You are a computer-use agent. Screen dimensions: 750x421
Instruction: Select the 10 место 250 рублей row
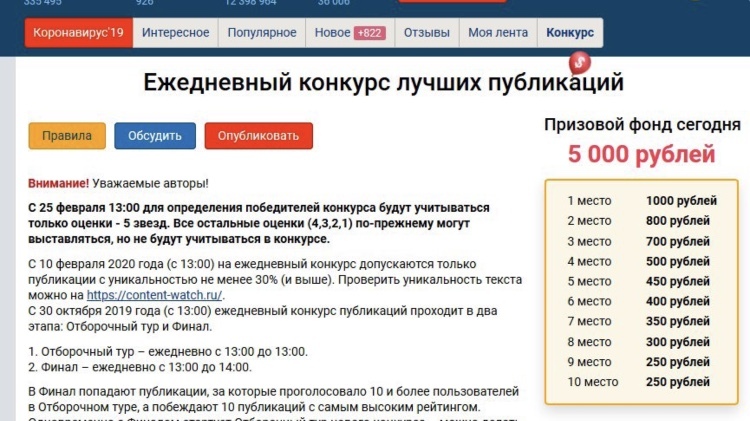click(642, 382)
